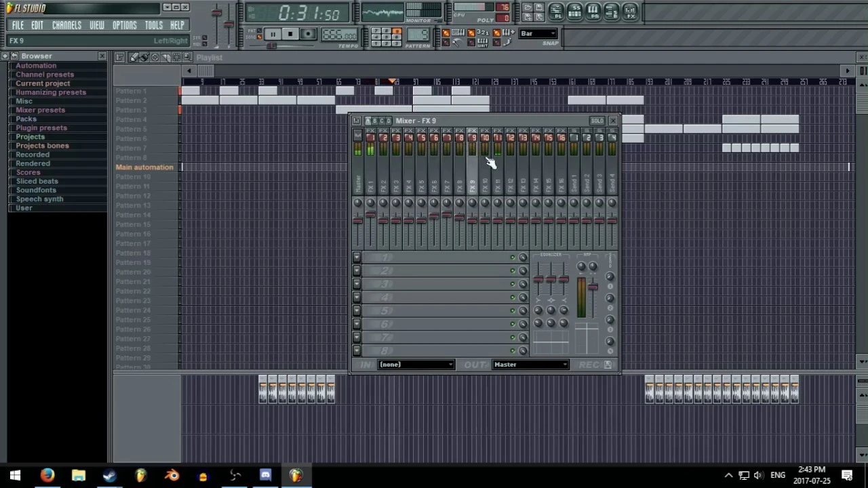Open the Sample Browser via SB button
Image resolution: width=868 pixels, height=488 pixels.
coord(612,12)
